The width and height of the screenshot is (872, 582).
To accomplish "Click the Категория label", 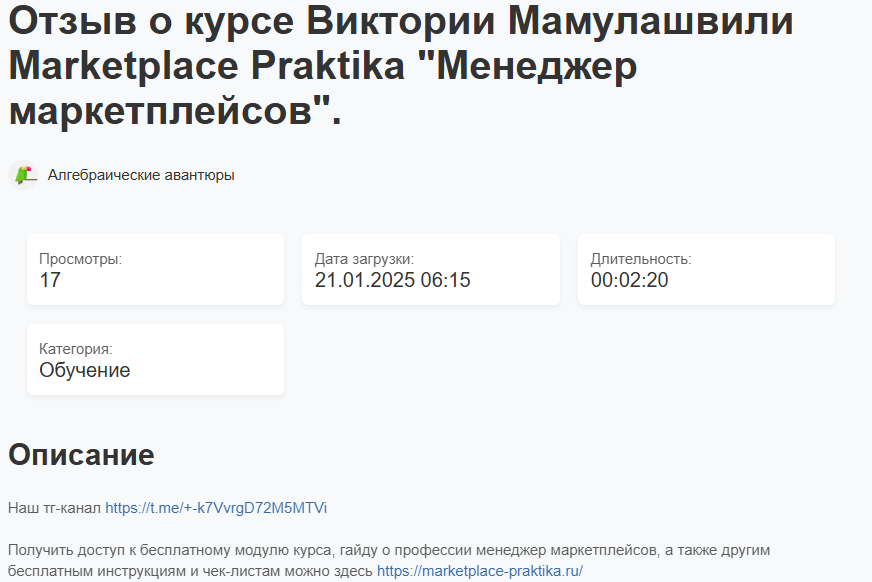I will [76, 349].
